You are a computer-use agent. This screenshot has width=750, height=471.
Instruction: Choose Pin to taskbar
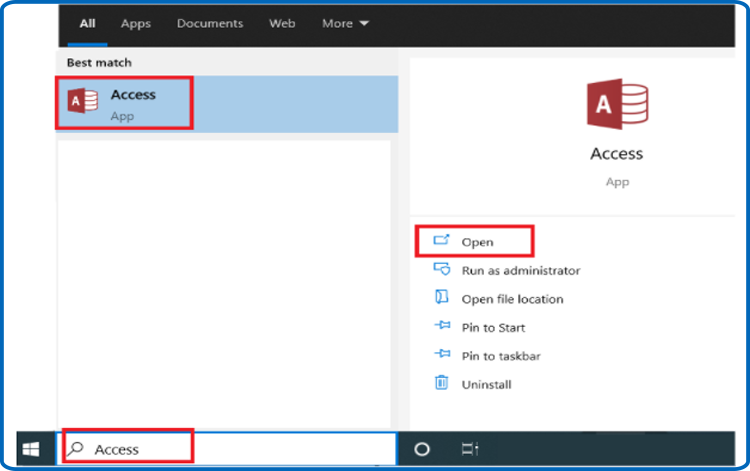pos(501,356)
